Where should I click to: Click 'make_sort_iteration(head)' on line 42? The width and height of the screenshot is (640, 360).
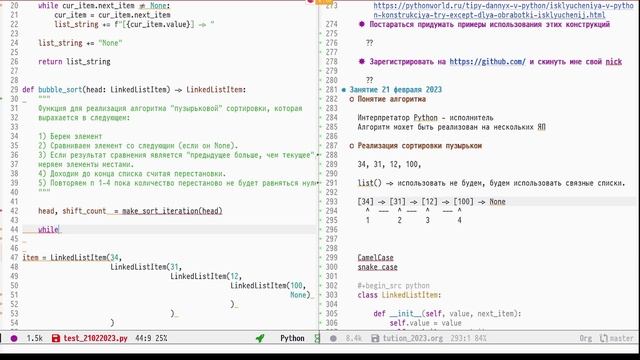coord(172,211)
